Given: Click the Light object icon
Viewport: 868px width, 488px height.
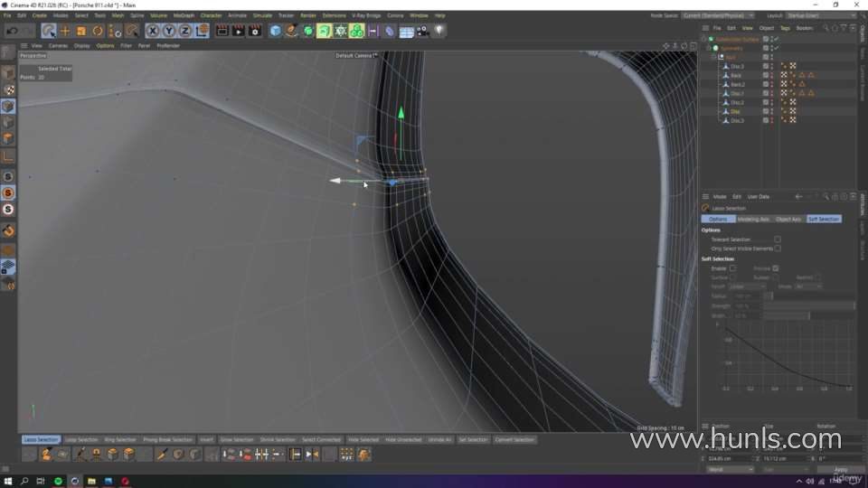Looking at the screenshot, I should (439, 31).
